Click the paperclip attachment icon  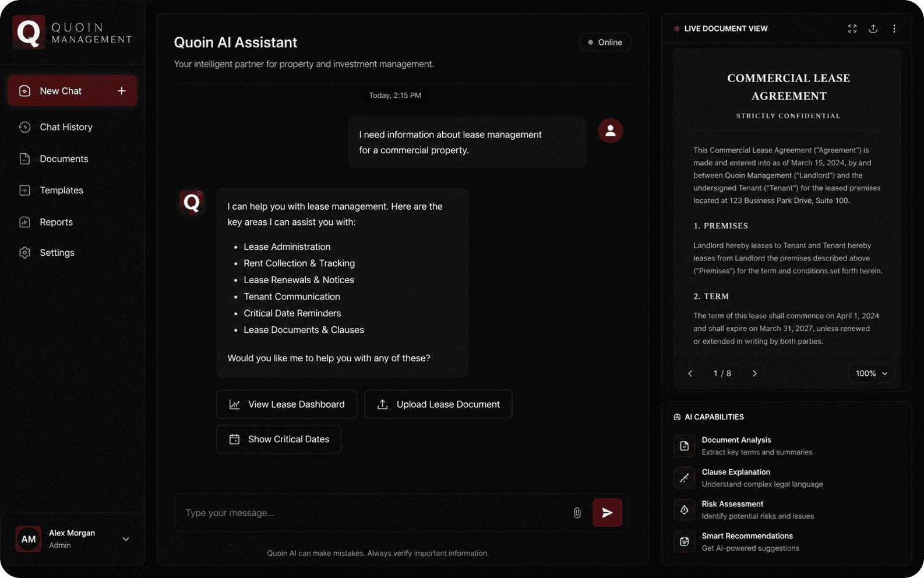click(x=577, y=513)
